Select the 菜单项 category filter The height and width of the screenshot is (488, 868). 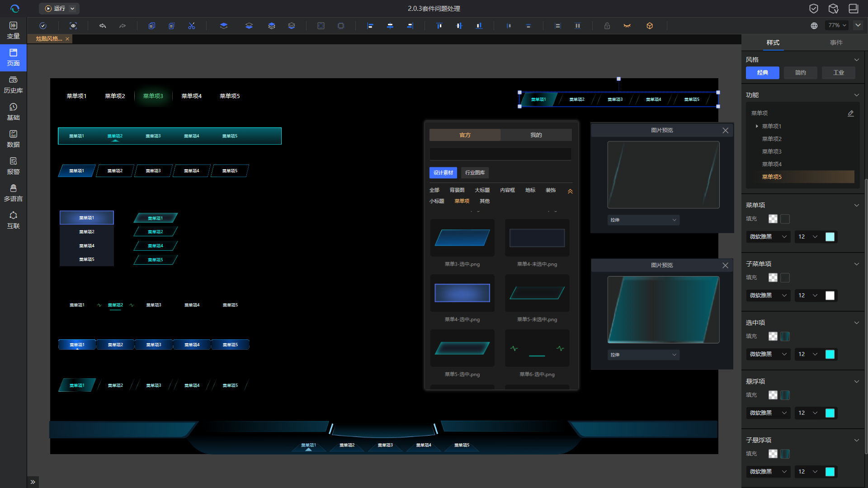462,201
